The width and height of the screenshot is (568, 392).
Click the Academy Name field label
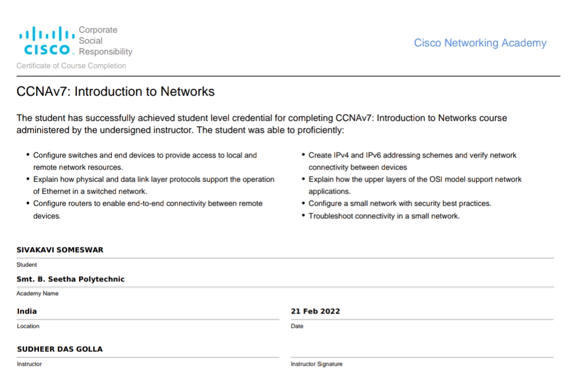(37, 293)
